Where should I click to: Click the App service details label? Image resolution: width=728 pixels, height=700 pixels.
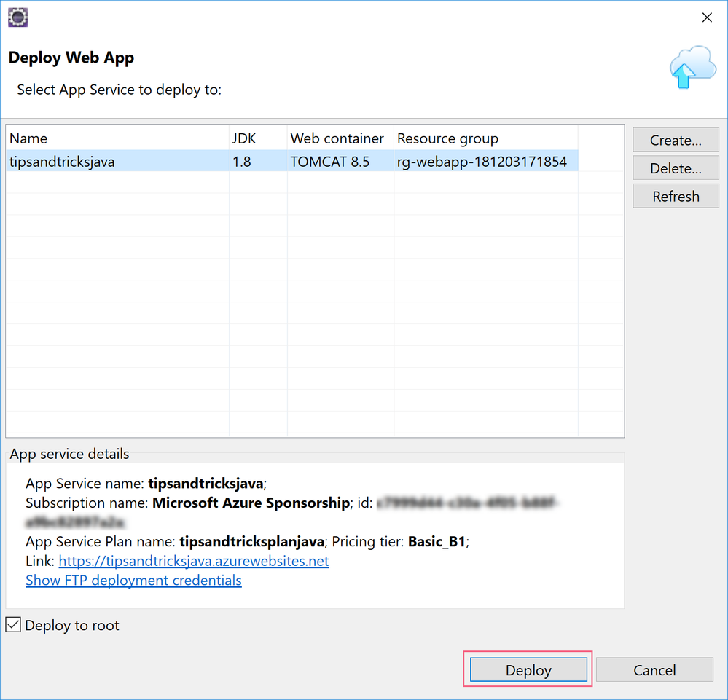(70, 454)
